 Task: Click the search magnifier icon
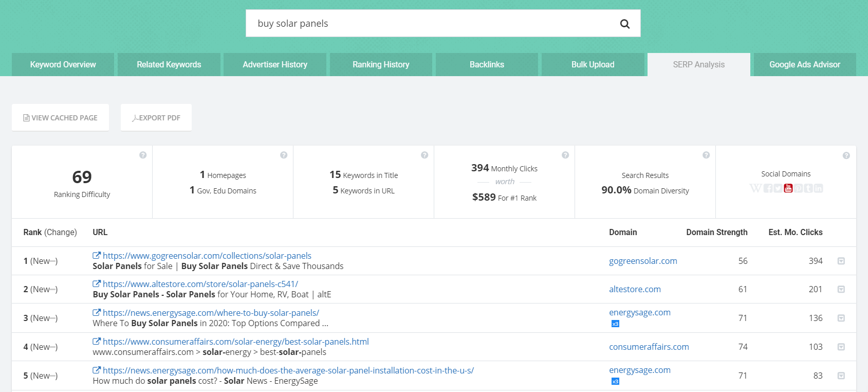pos(624,24)
